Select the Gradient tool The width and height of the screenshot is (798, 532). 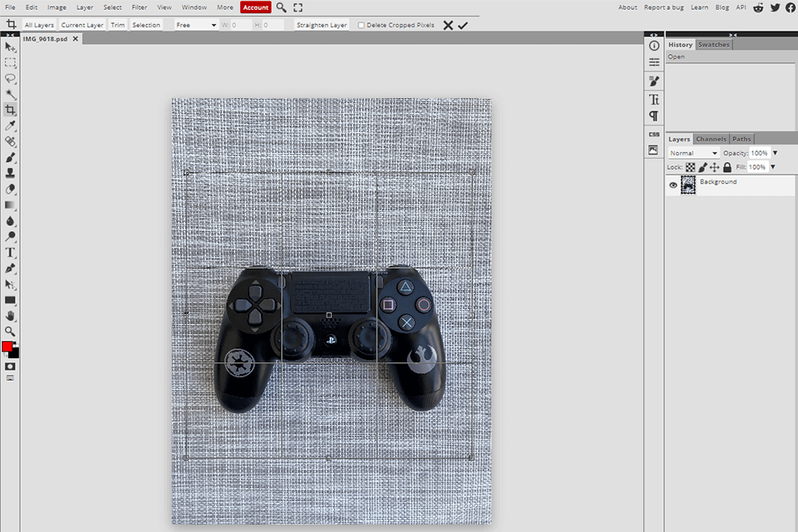click(x=10, y=204)
